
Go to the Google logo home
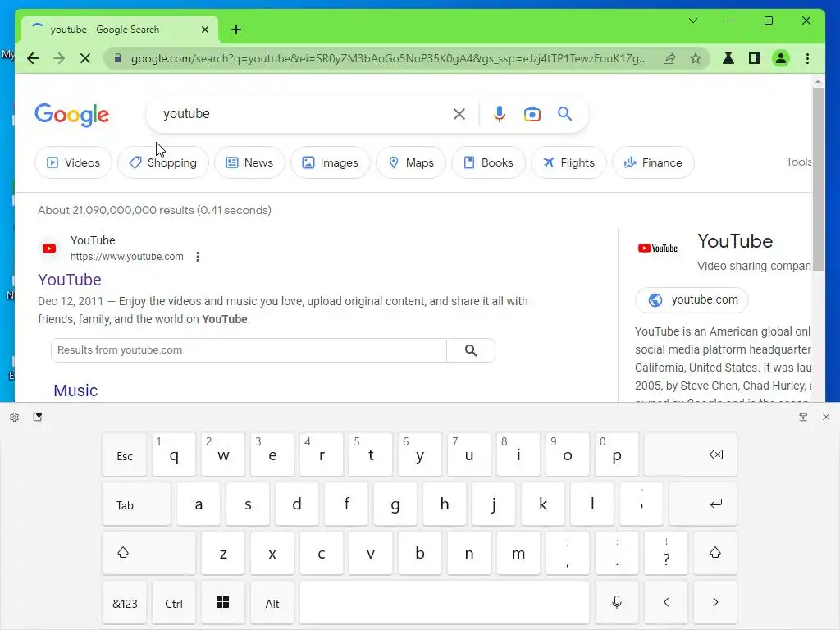coord(72,115)
